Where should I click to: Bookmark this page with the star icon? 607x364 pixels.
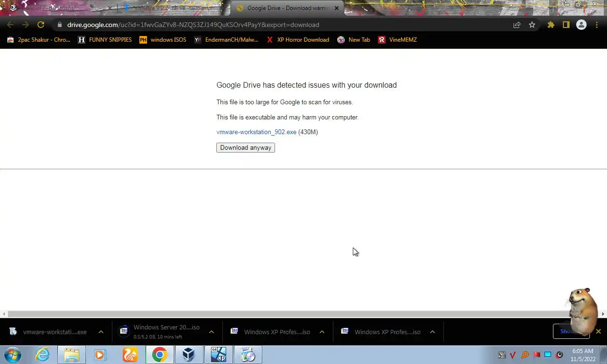[x=532, y=25]
